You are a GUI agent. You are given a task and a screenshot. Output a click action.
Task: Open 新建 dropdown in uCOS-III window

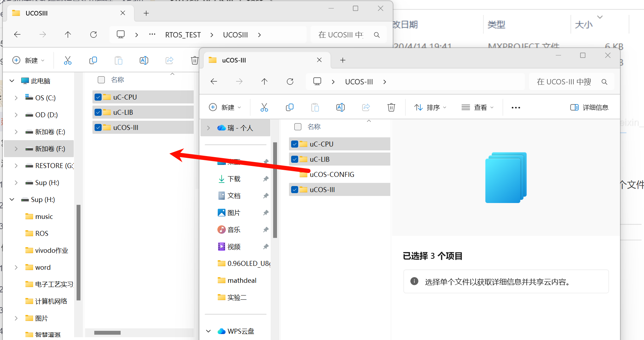[x=225, y=107]
